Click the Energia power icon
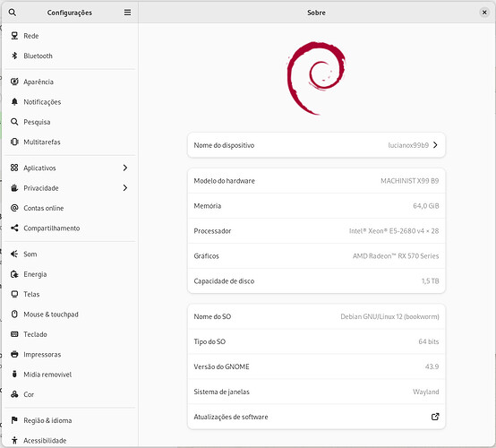 14,274
